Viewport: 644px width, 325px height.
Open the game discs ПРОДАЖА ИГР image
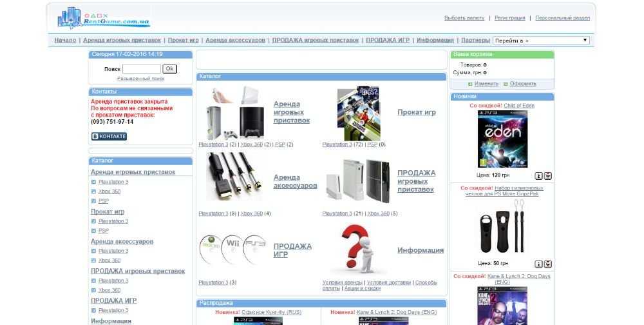[233, 250]
